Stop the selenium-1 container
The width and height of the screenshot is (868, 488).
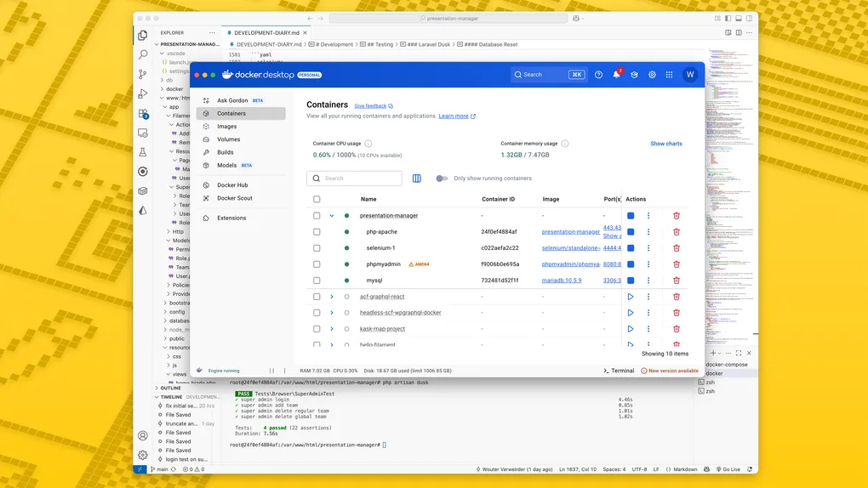pos(631,248)
